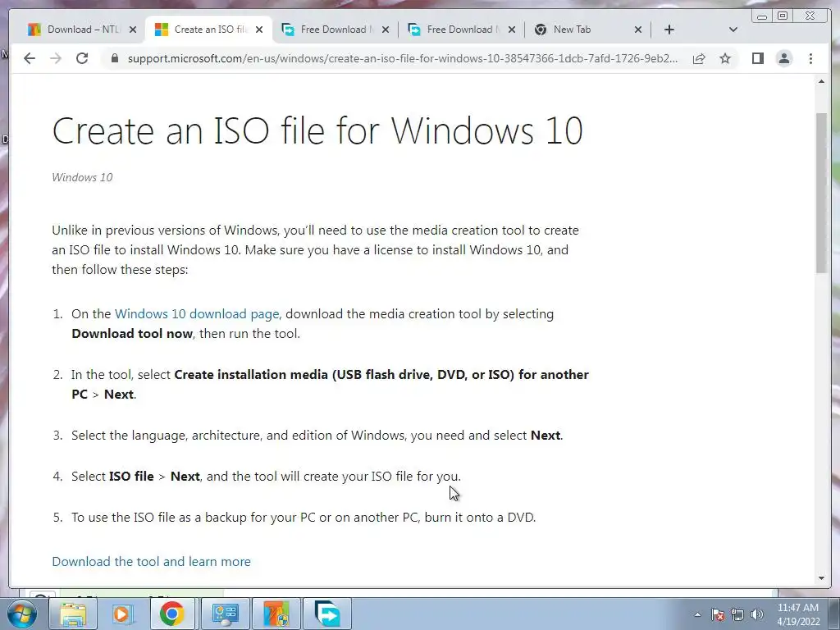Click the vertical scrollbar thumb

click(x=821, y=193)
